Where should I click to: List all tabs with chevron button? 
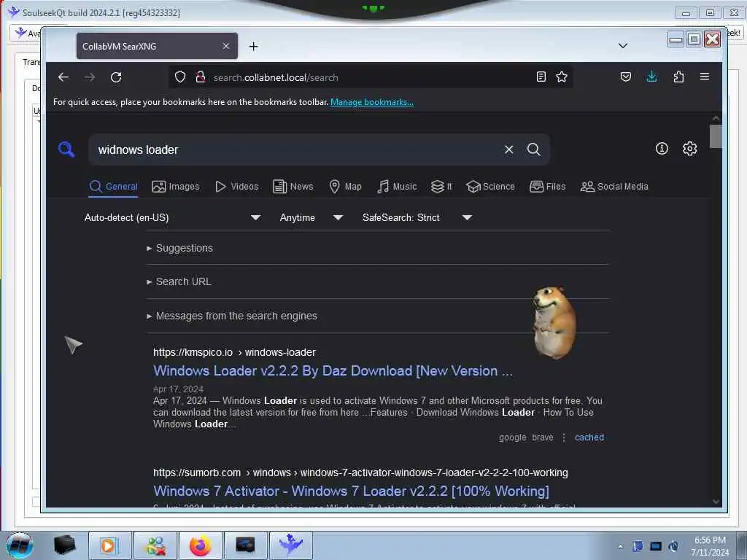[623, 46]
